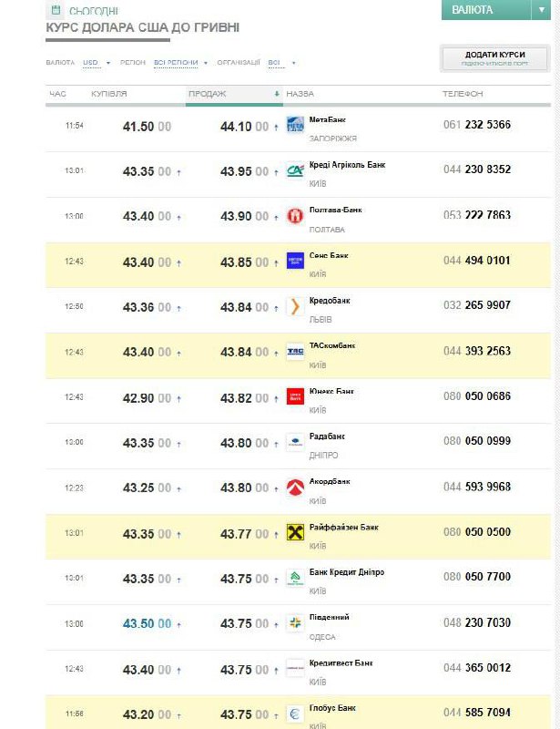Click the Kredobank orange chevron logo
This screenshot has width=560, height=729.
(295, 306)
